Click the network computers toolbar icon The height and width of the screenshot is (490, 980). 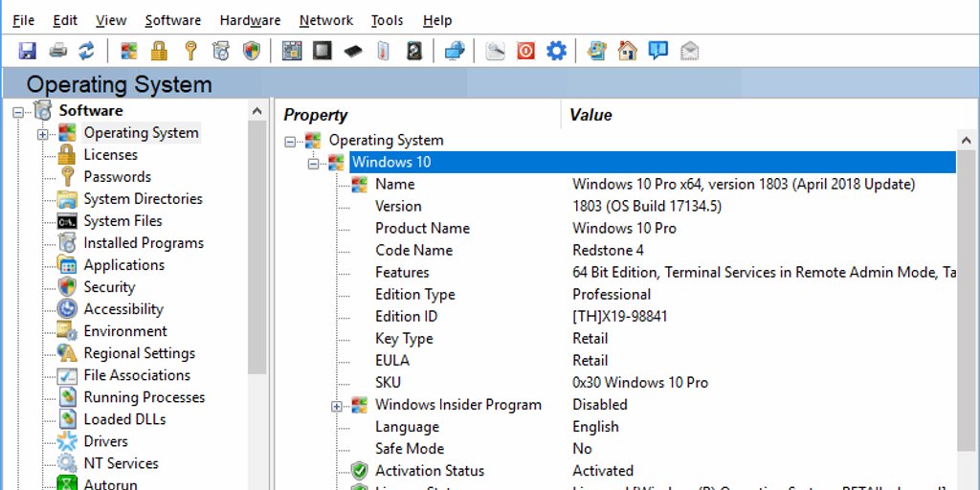coord(455,51)
